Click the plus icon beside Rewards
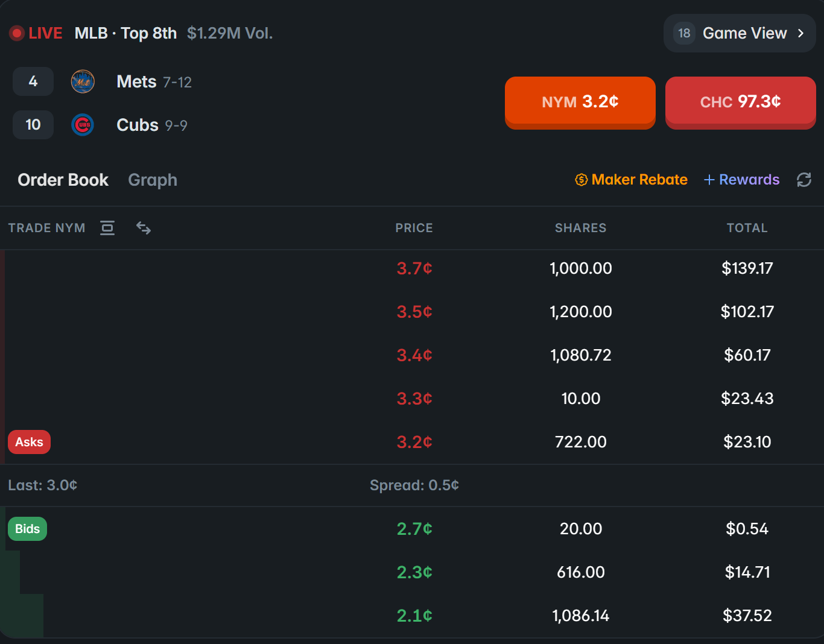824x644 pixels. pos(709,180)
